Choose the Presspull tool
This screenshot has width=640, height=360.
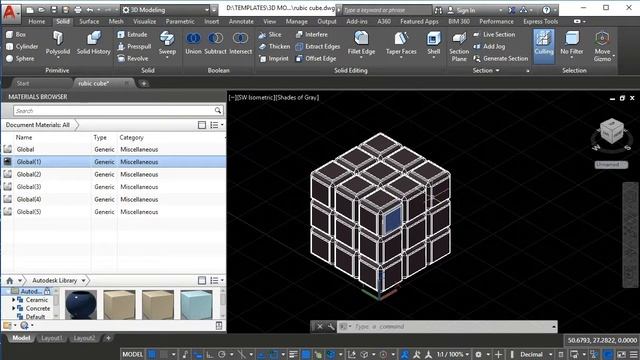click(x=134, y=47)
